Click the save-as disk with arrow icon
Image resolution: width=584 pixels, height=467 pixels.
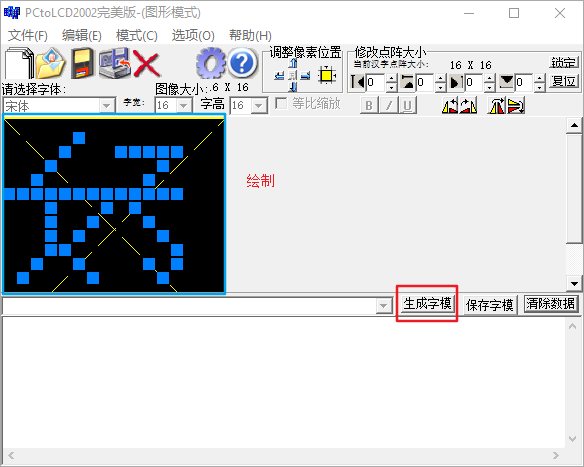(115, 63)
